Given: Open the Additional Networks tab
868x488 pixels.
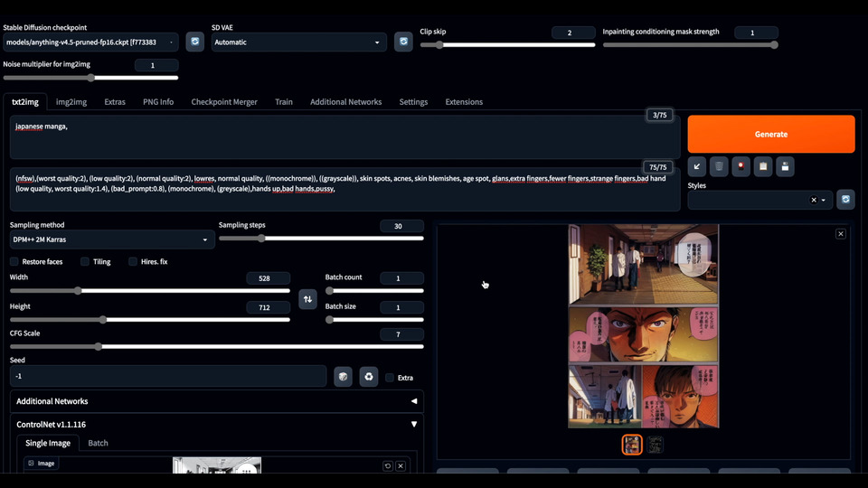Looking at the screenshot, I should (346, 102).
